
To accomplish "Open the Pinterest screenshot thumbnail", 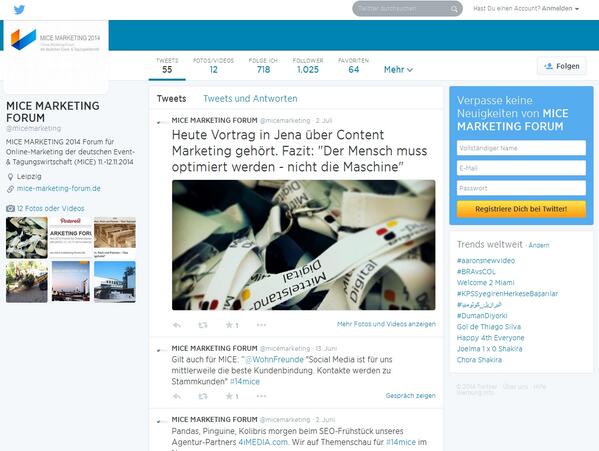I will click(71, 238).
